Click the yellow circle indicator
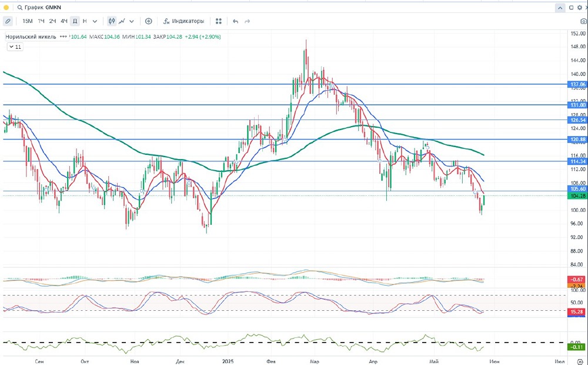Image resolution: width=588 pixels, height=365 pixels. (x=6, y=7)
